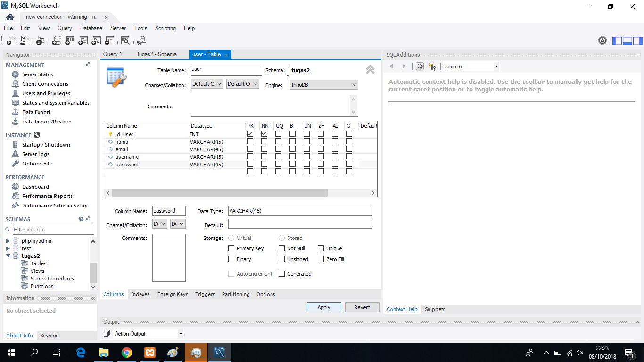Switch to the Query 1 tab
Screen dimensions: 644x362
[x=113, y=54]
